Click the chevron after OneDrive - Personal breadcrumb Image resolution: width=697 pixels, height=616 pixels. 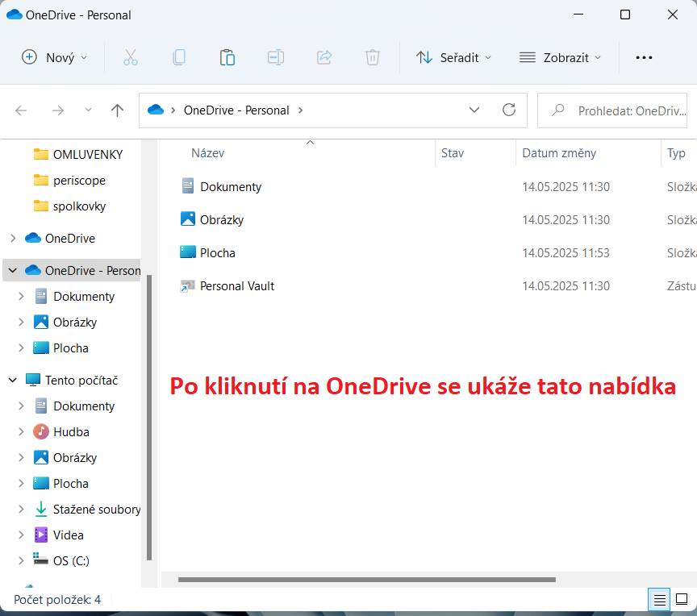[301, 110]
